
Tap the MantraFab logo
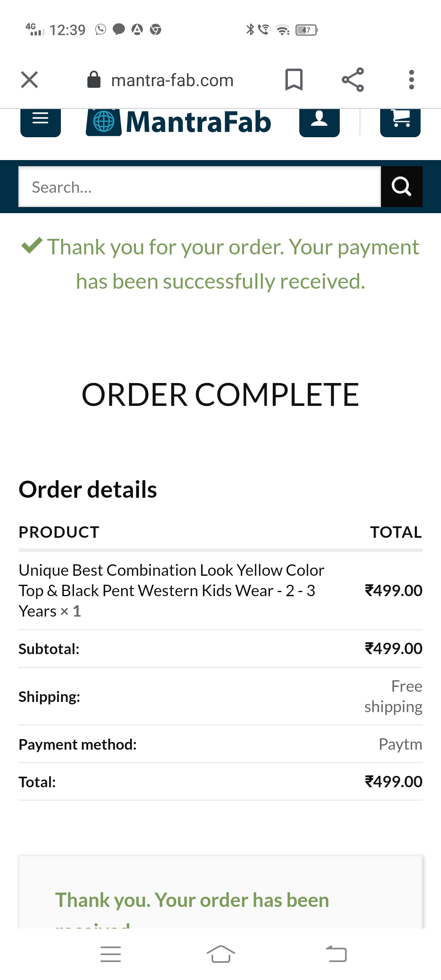(178, 122)
